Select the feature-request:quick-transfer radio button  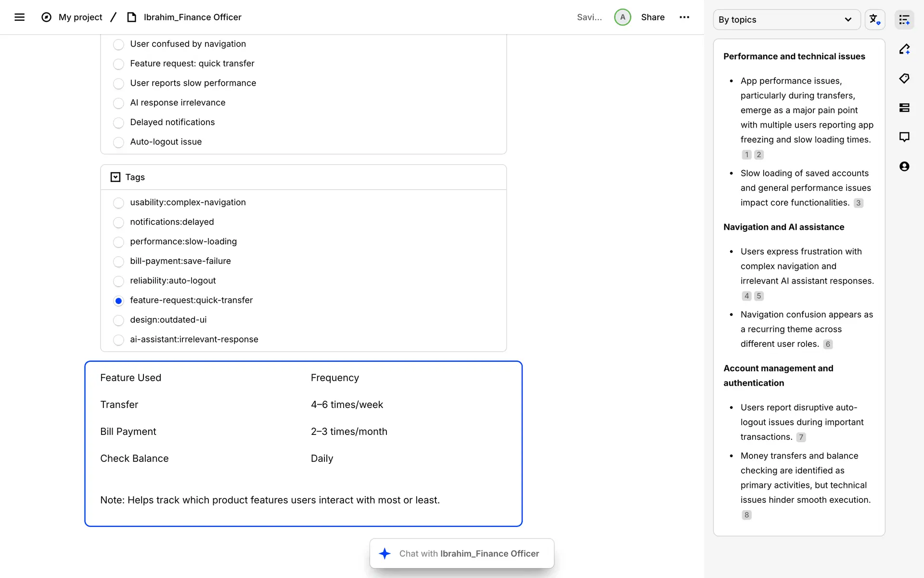[118, 301]
